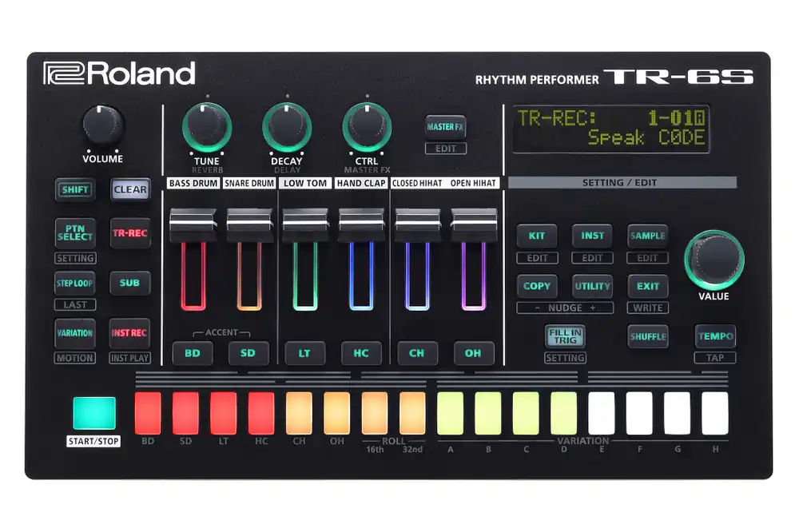Hit the green START/STOP pad

(x=94, y=413)
